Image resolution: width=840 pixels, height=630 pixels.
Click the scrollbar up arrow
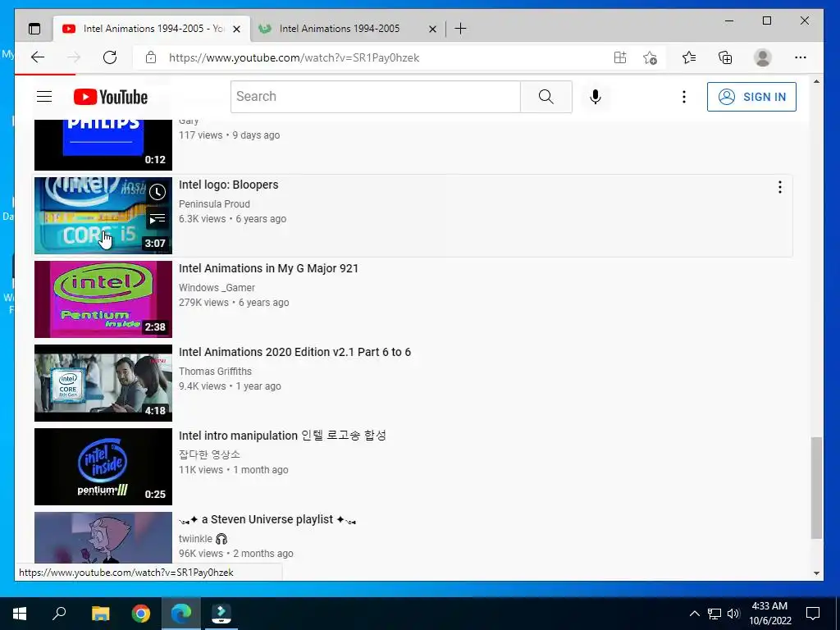816,81
